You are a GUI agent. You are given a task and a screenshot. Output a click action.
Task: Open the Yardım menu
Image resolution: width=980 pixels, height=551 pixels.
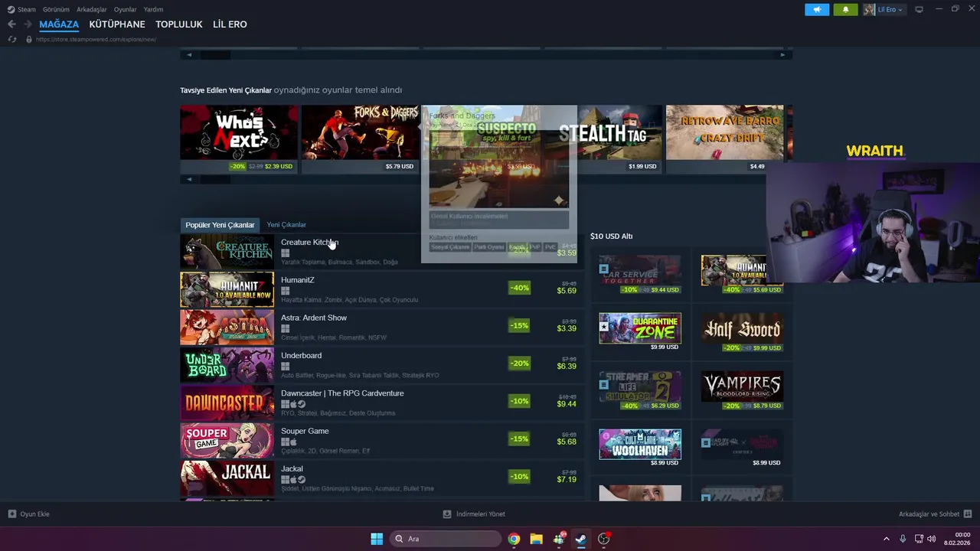point(153,9)
